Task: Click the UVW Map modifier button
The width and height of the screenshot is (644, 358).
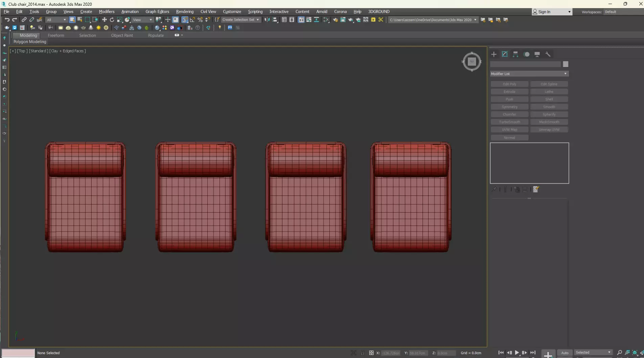Action: pos(509,130)
